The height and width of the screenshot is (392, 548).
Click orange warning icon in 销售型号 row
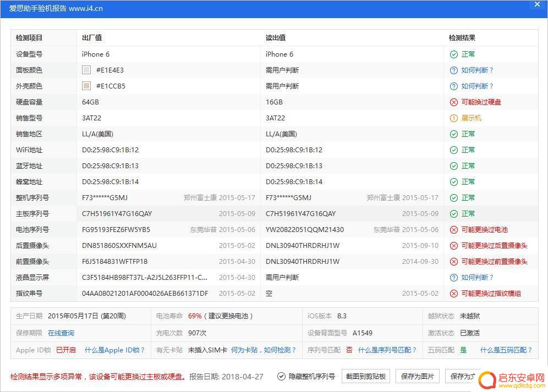coord(453,118)
